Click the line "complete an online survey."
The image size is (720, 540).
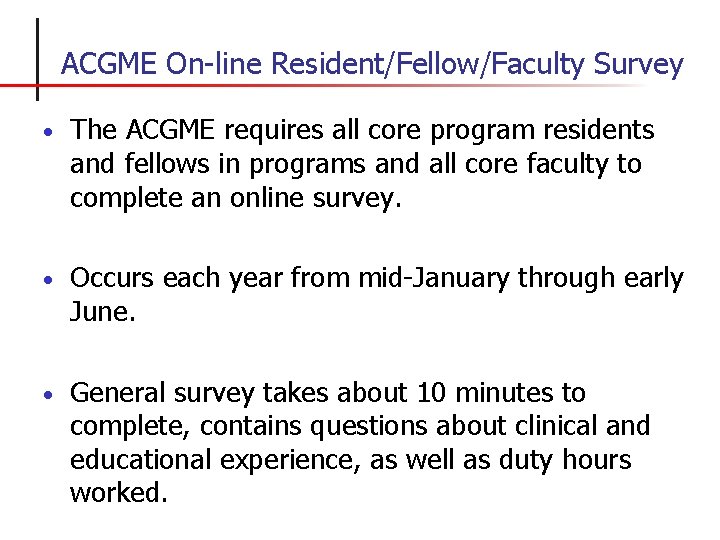click(235, 198)
